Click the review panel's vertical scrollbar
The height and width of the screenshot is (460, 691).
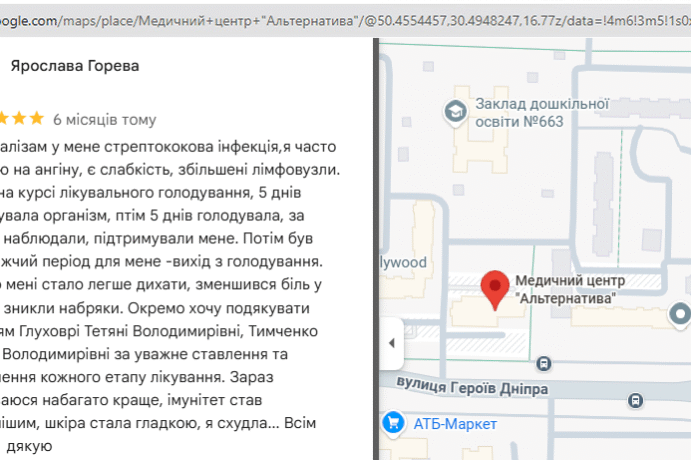374,200
